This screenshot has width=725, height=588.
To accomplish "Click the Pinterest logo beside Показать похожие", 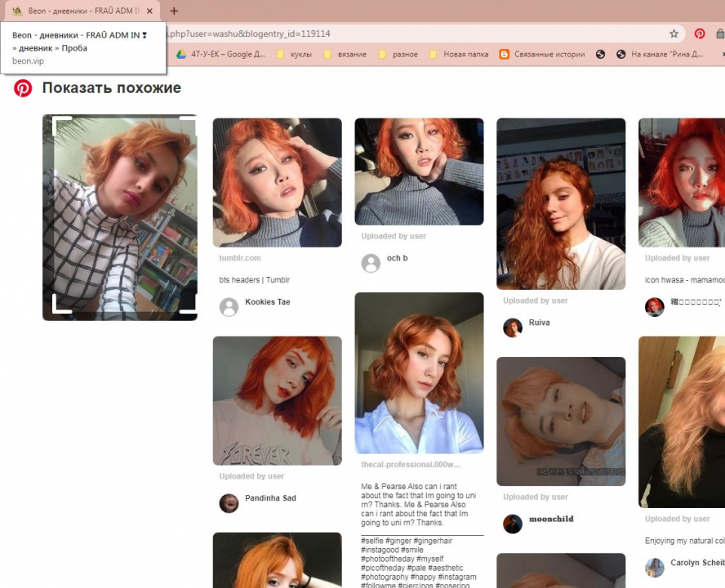I will (x=23, y=88).
